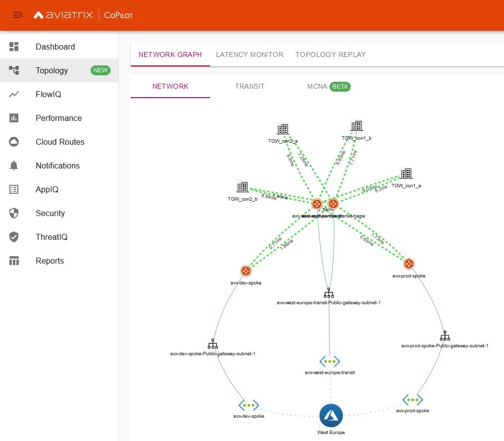Select the Transit sub-tab

pyautogui.click(x=250, y=86)
